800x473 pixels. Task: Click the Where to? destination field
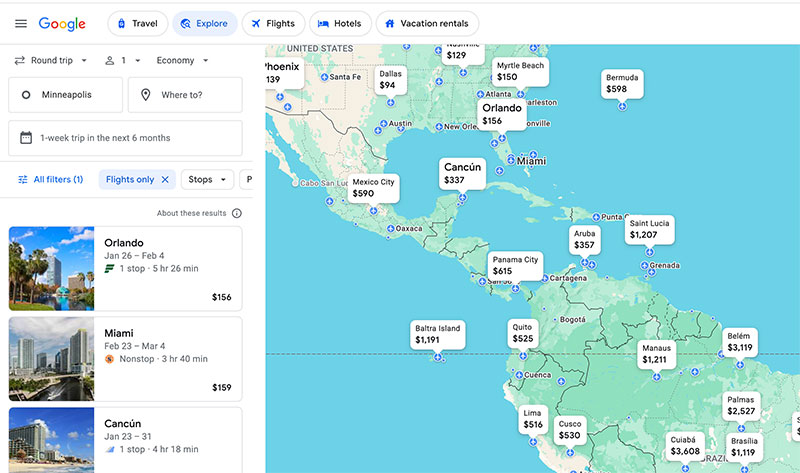185,95
